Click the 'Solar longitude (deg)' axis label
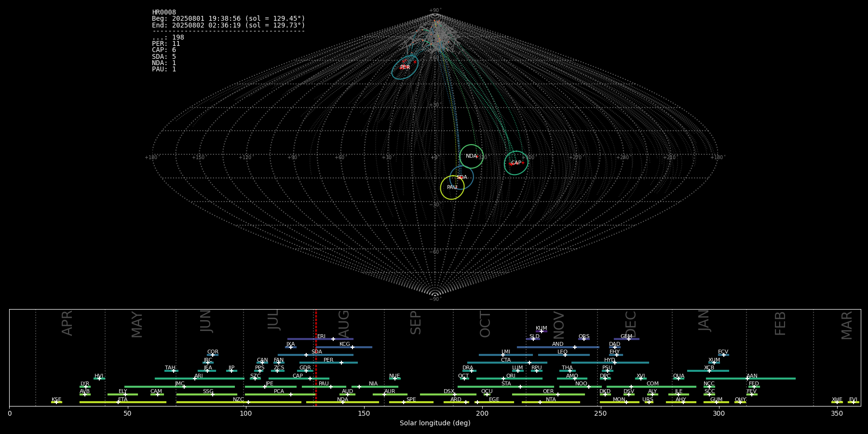The width and height of the screenshot is (868, 434). pyautogui.click(x=435, y=423)
